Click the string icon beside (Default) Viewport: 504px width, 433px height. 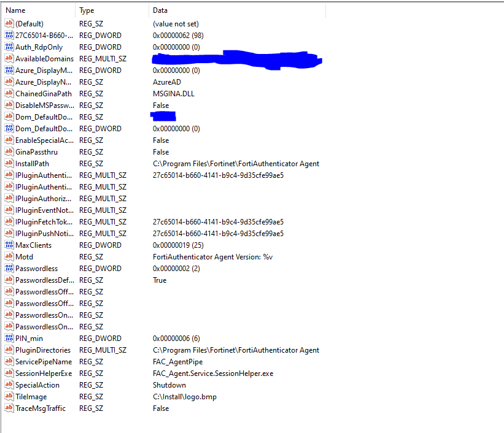pyautogui.click(x=9, y=23)
